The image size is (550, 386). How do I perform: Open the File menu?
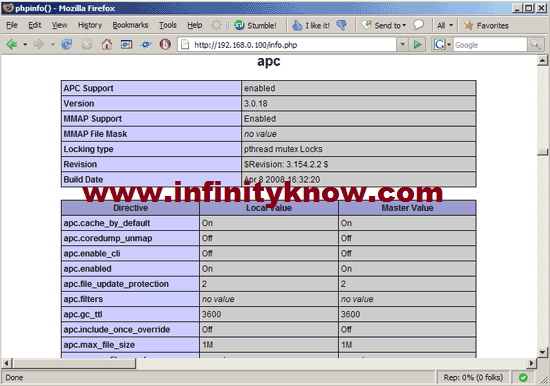click(x=12, y=25)
